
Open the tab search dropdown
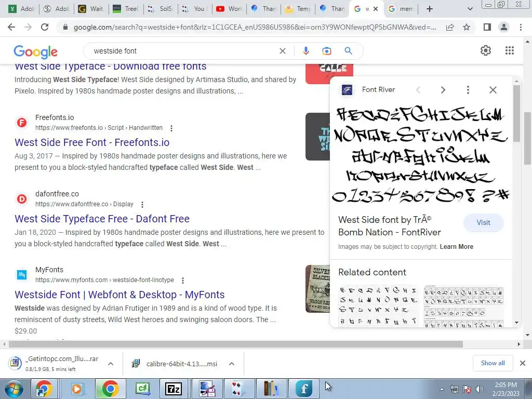pyautogui.click(x=470, y=9)
